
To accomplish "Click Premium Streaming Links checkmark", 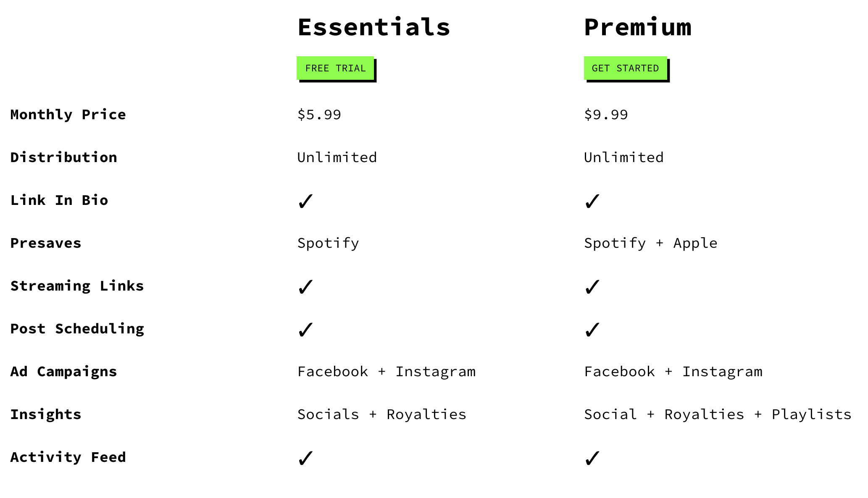I will pyautogui.click(x=592, y=287).
